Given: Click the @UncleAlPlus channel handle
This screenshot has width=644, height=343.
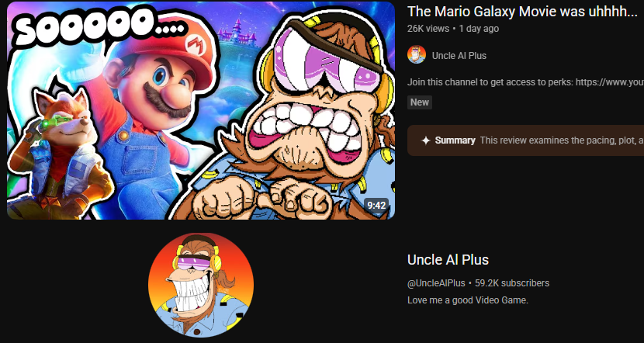Looking at the screenshot, I should pyautogui.click(x=436, y=283).
